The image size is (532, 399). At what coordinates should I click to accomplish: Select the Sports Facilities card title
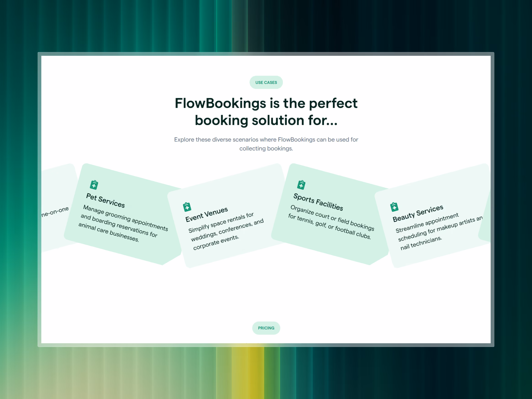[318, 202]
